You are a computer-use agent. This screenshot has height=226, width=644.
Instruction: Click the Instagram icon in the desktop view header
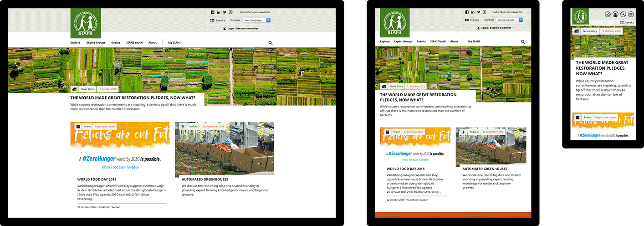[230, 12]
